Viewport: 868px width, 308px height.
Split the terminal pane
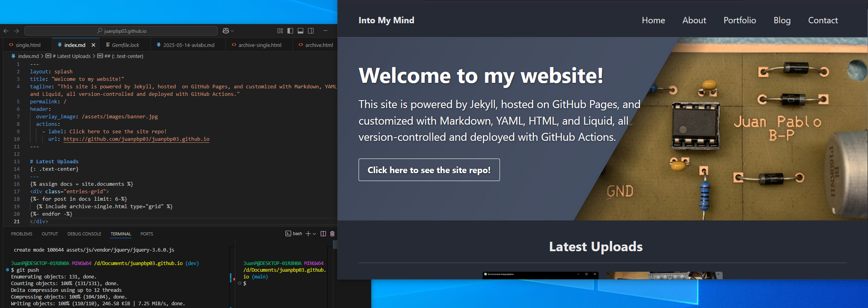[x=323, y=233]
